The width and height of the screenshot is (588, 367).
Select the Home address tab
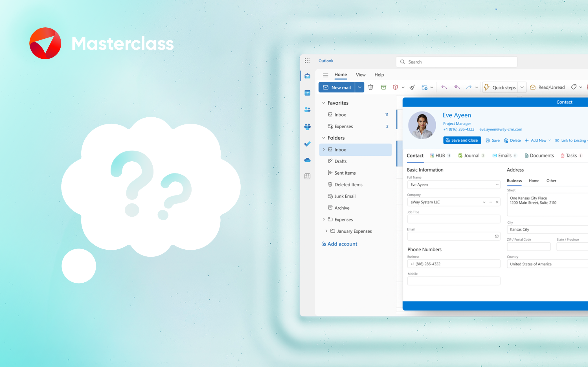tap(534, 181)
